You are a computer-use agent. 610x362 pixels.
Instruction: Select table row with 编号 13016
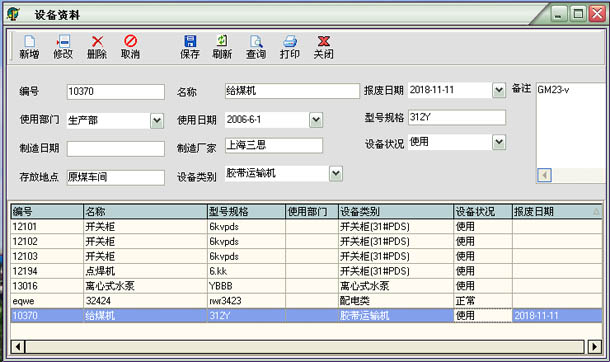tap(307, 286)
